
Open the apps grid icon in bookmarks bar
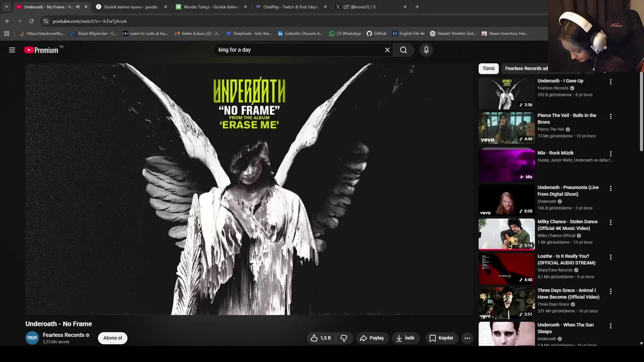pyautogui.click(x=7, y=34)
